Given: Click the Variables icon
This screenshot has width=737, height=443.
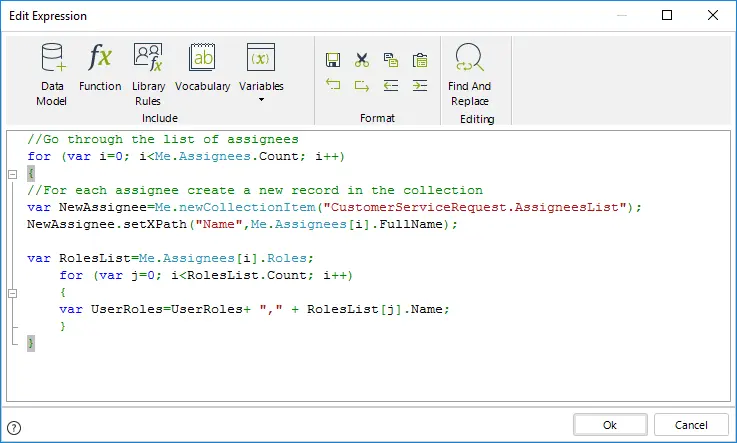Looking at the screenshot, I should 261,58.
